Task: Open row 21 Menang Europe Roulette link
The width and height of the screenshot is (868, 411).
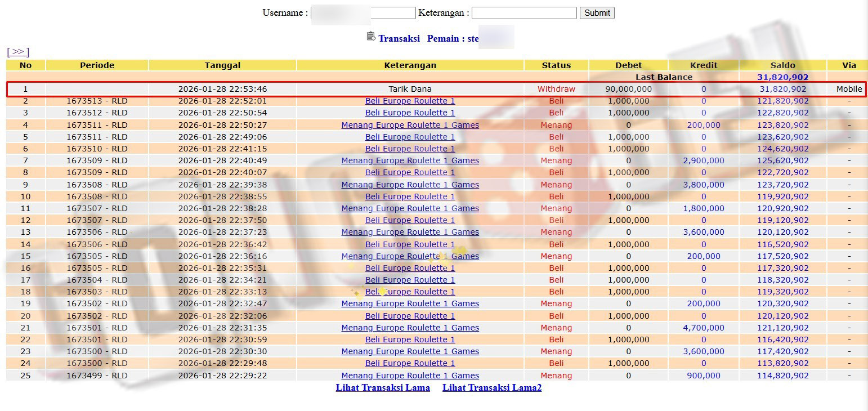Action: click(x=410, y=328)
